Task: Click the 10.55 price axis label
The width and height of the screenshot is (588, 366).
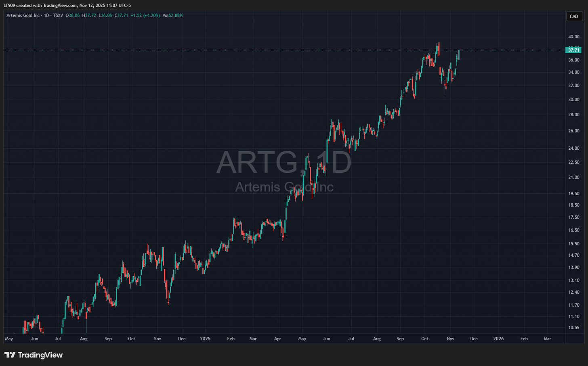Action: [x=573, y=328]
